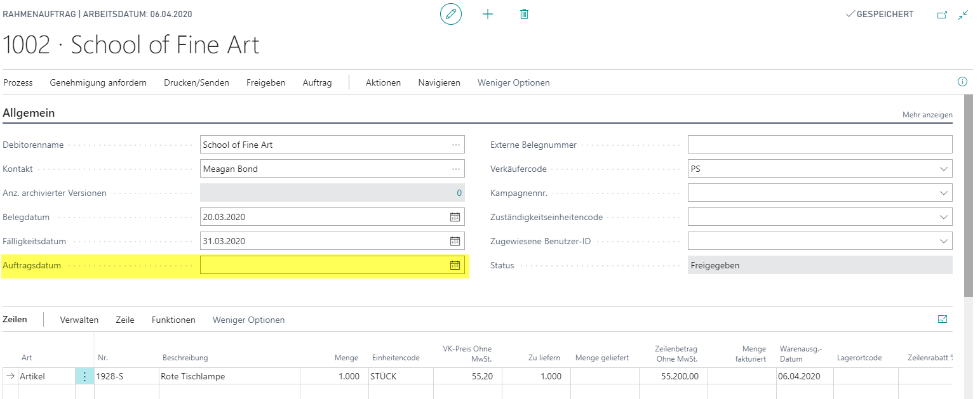980x399 pixels.
Task: Click the Beschreibung cell Rote Tischlampe
Action: pyautogui.click(x=229, y=376)
